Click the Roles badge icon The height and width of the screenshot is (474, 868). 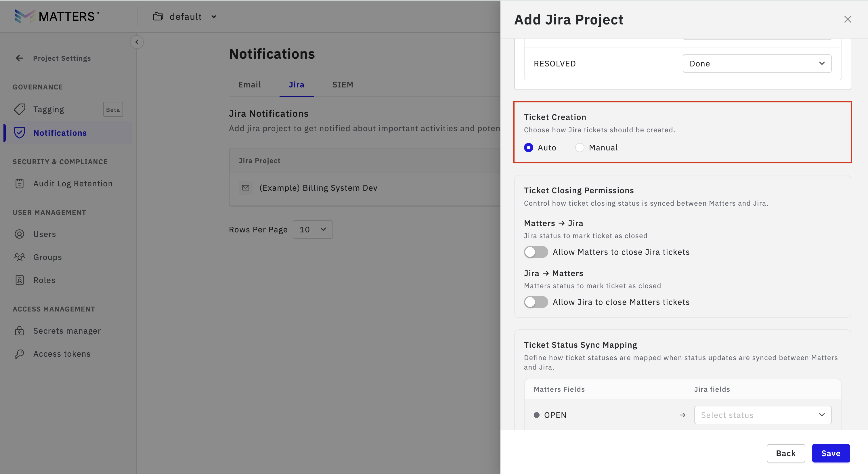click(20, 280)
